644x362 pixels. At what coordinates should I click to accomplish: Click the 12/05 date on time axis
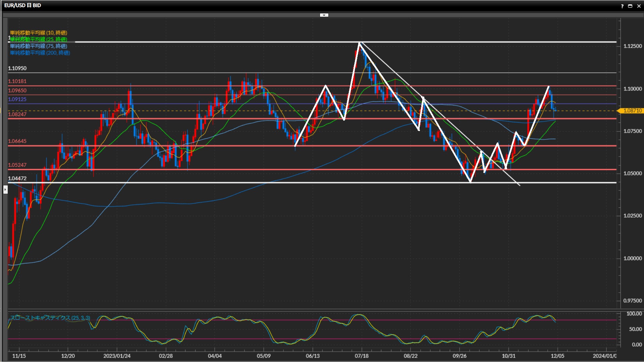click(557, 356)
